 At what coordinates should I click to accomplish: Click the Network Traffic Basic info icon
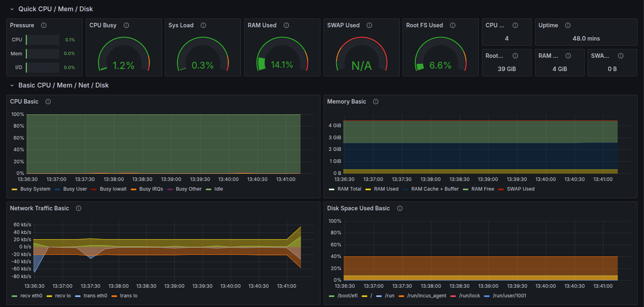(79, 208)
